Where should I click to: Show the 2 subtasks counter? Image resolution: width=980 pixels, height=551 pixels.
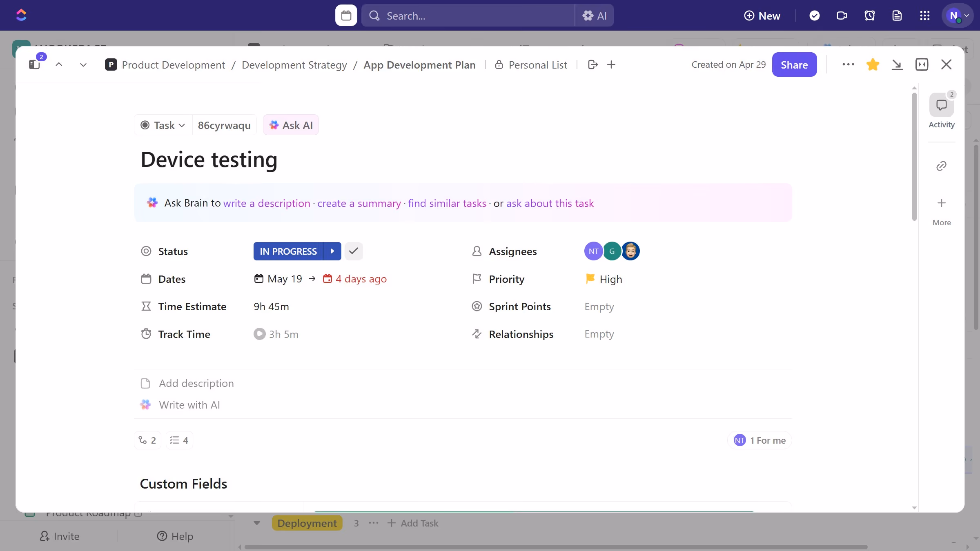(x=147, y=440)
